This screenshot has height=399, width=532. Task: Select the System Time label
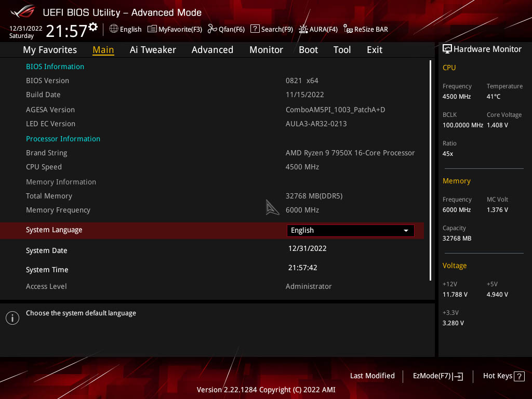47,270
